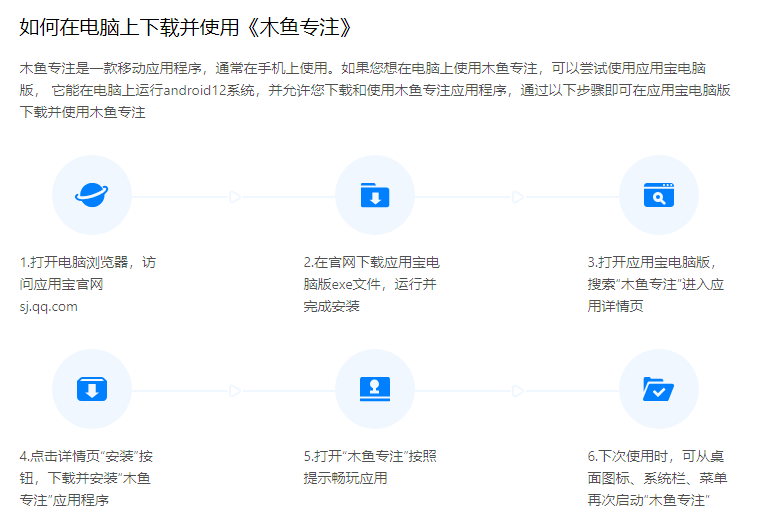Click the checked folder icon for step 6
Viewport: 776px width, 531px height.
658,389
